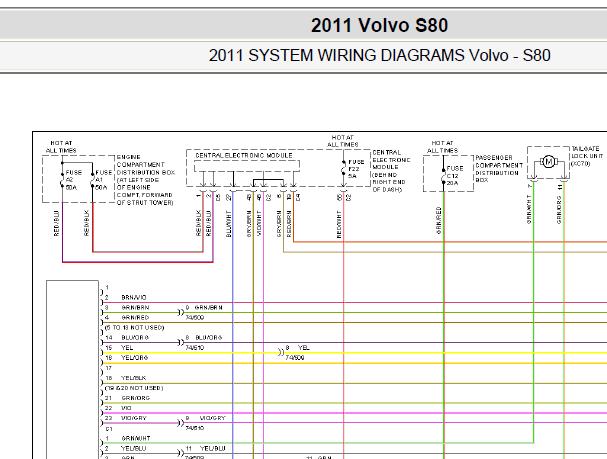Click "74/610" under the 9 VIO/GRY splice
Image resolution: width=607 pixels, height=459 pixels.
(195, 428)
